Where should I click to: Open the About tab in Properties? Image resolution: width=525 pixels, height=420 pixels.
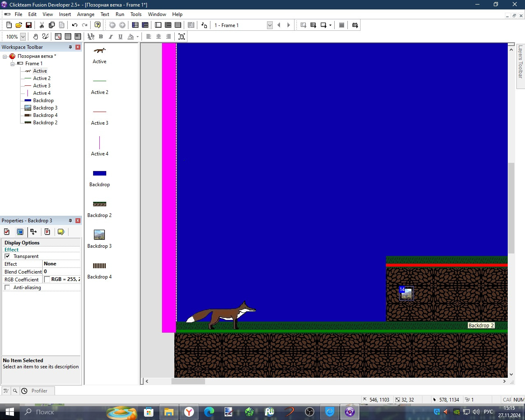(x=61, y=232)
